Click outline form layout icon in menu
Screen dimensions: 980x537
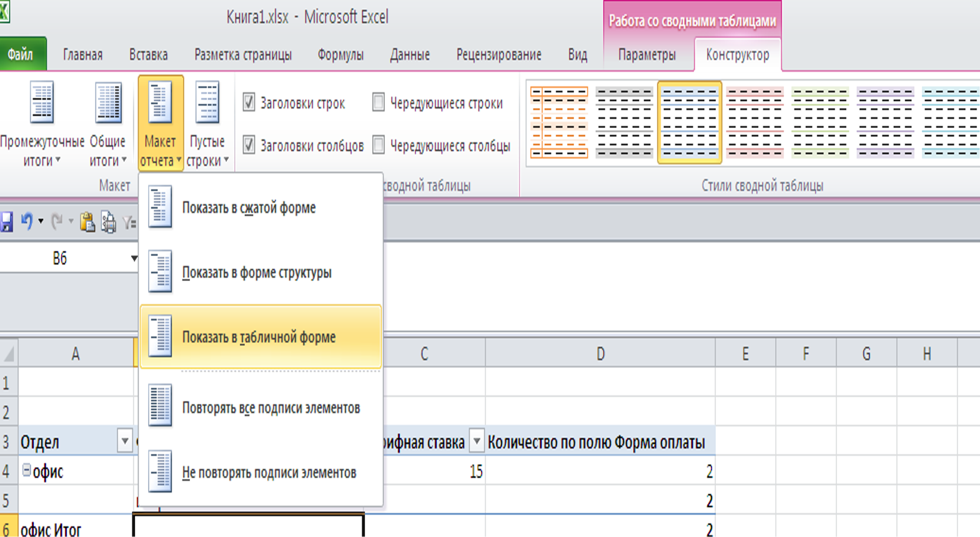[x=161, y=272]
